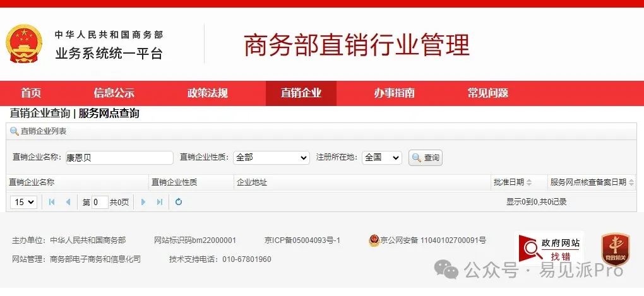Click the 查询 search button
The image size is (644, 296).
coord(426,158)
